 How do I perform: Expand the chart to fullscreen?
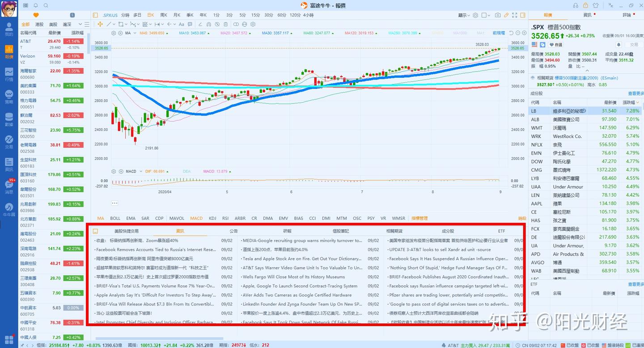[x=515, y=15]
